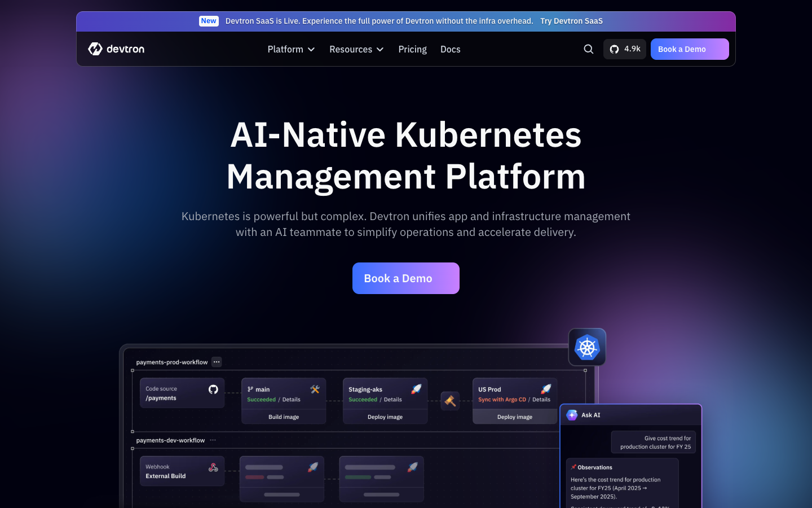Click Details link on Staging-aks card

tap(393, 400)
